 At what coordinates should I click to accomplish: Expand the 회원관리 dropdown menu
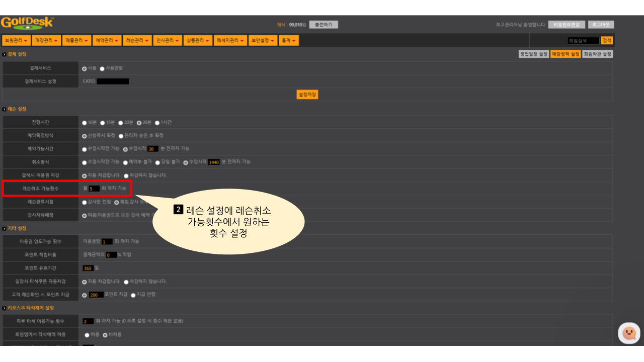click(16, 40)
